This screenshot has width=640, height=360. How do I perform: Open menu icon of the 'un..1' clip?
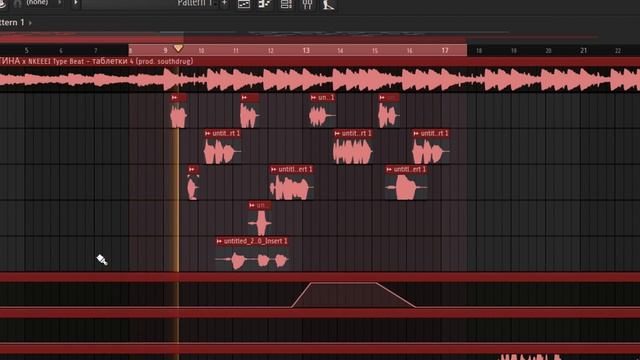tap(313, 98)
